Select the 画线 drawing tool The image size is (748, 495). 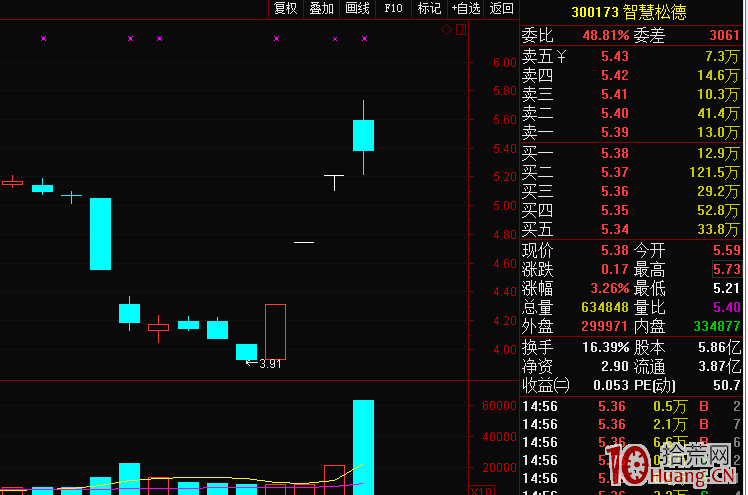tap(357, 9)
